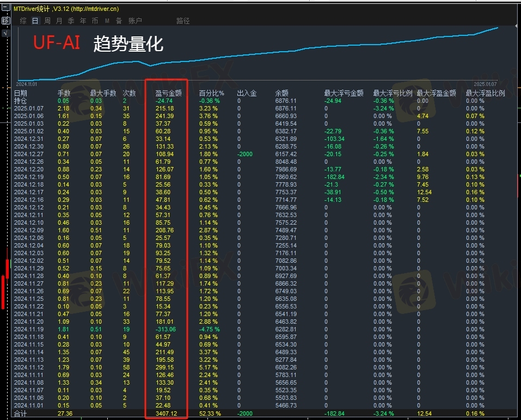Screen dimensions: 521x420
Task: Open the 账户 account tab
Action: (135, 21)
